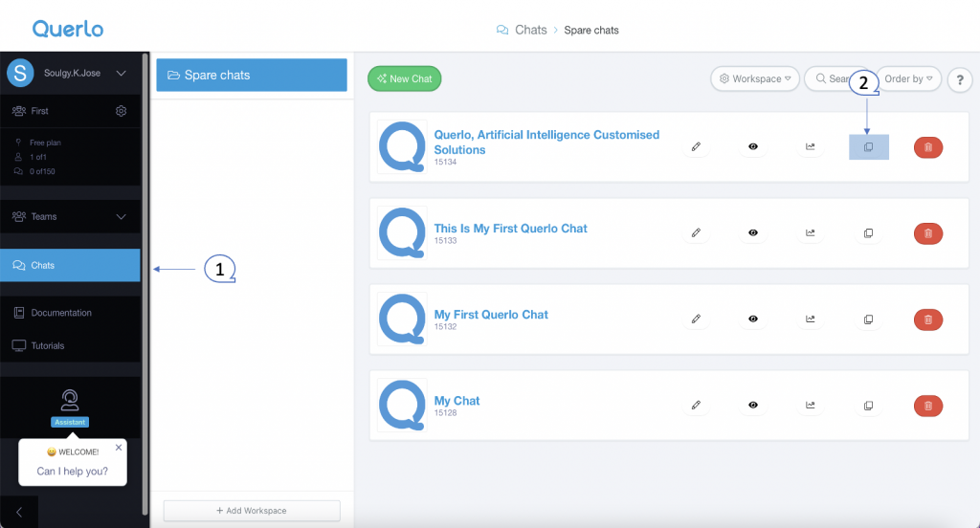The width and height of the screenshot is (980, 528).
Task: Duplicate the chat numbered 15132
Action: coord(868,319)
